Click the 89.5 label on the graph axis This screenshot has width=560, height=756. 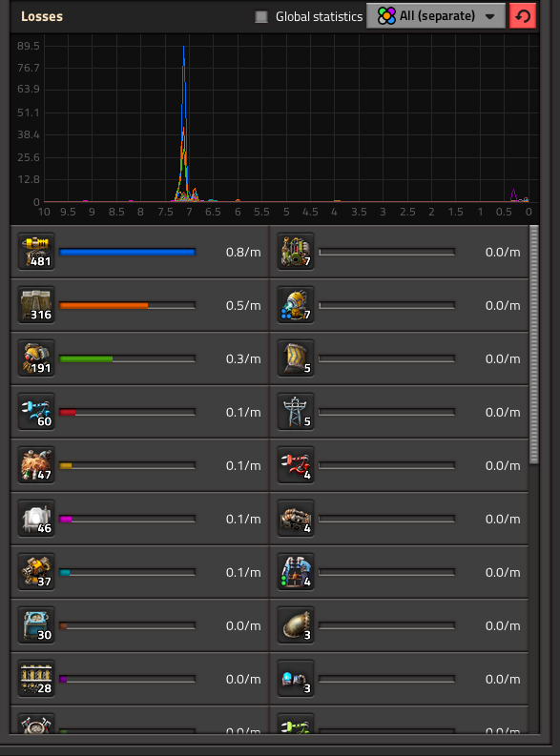[x=29, y=46]
